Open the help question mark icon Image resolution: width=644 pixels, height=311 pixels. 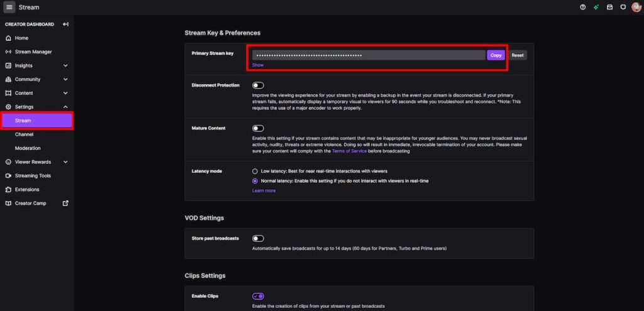582,8
